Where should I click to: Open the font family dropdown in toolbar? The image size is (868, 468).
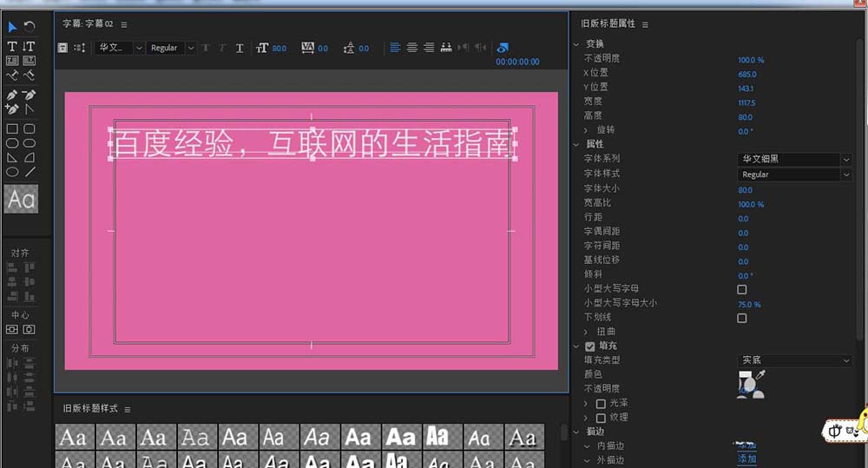pyautogui.click(x=119, y=48)
